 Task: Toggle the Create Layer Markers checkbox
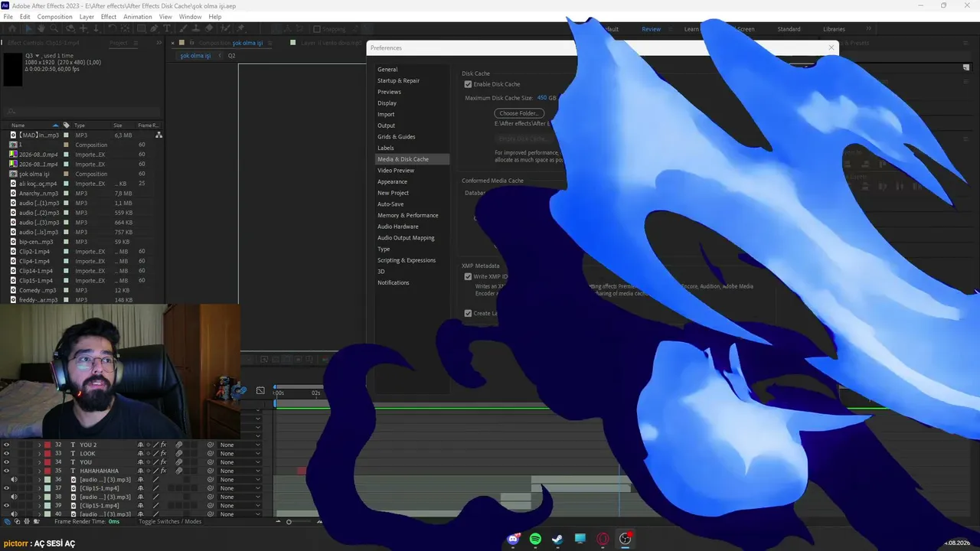click(x=468, y=313)
